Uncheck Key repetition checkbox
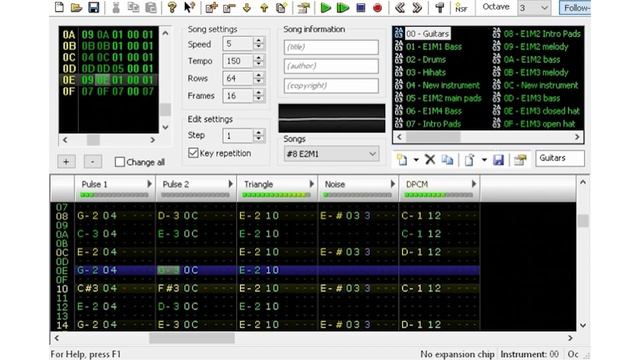This screenshot has height=360, width=640. tap(193, 153)
